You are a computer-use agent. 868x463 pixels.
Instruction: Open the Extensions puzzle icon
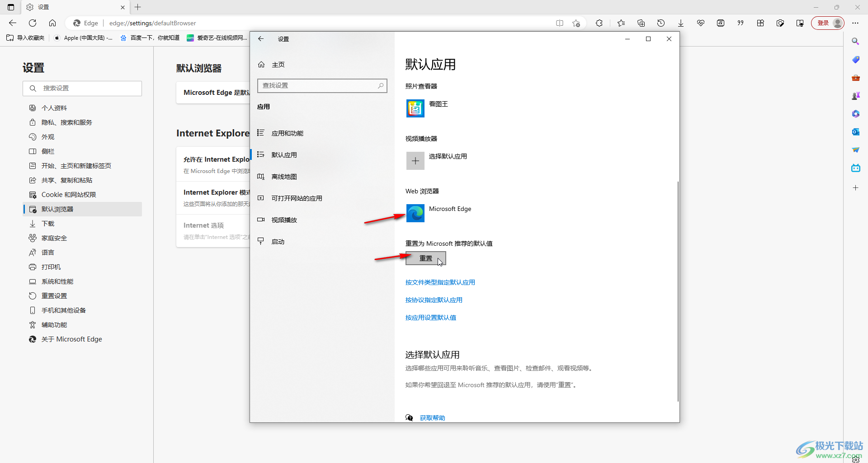599,23
